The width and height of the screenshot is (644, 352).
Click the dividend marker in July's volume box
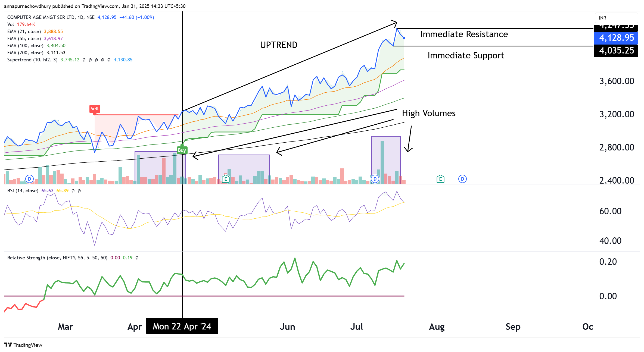tap(375, 179)
